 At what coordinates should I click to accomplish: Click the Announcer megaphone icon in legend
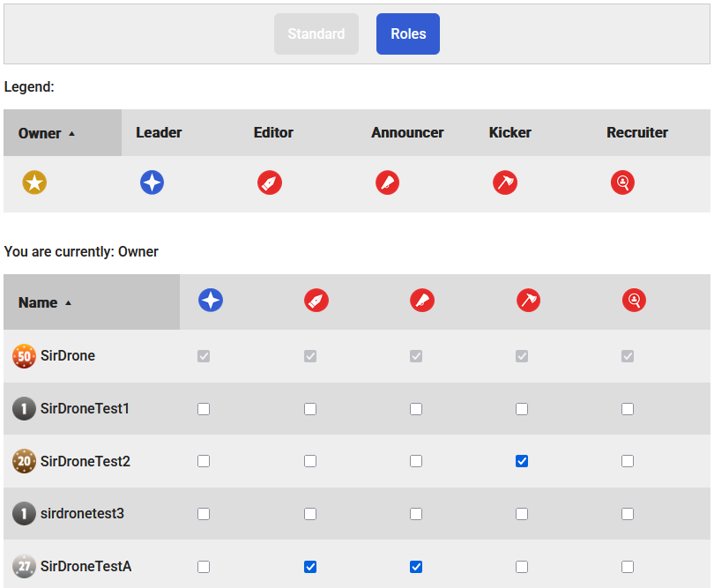387,182
